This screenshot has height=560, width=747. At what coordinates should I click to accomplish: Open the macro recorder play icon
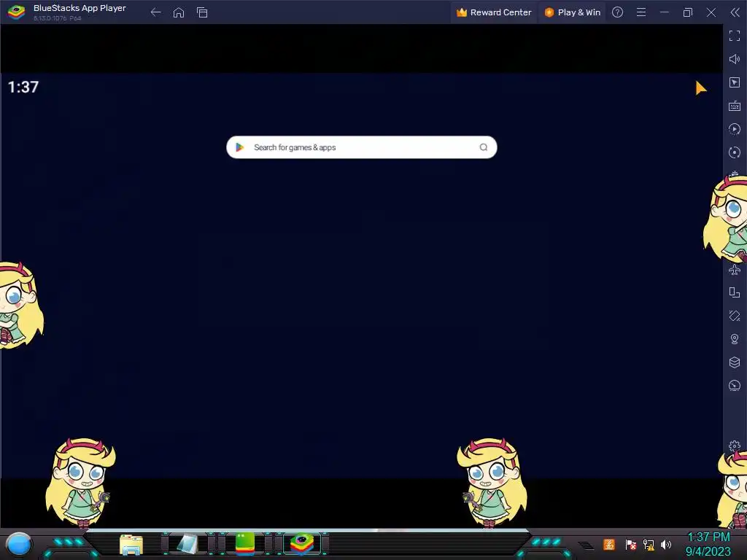tap(735, 129)
